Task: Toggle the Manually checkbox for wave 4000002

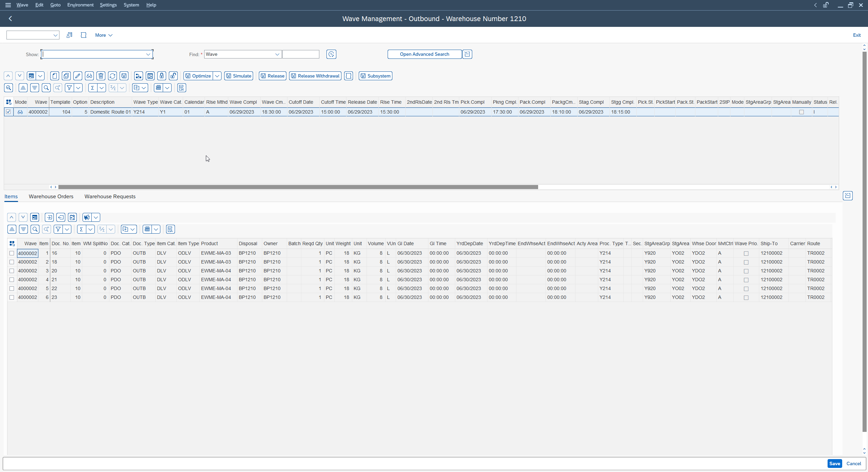Action: pos(801,112)
